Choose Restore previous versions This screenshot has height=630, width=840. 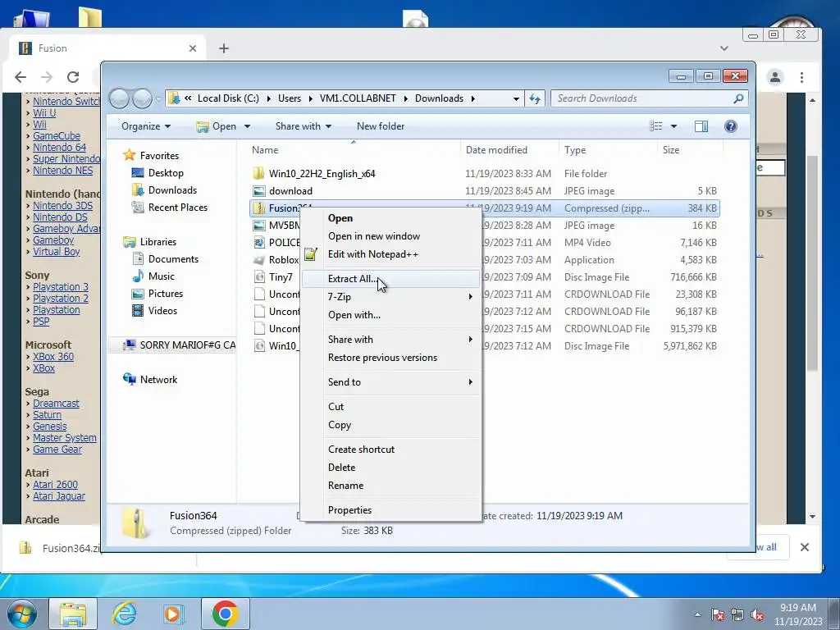[x=391, y=358]
